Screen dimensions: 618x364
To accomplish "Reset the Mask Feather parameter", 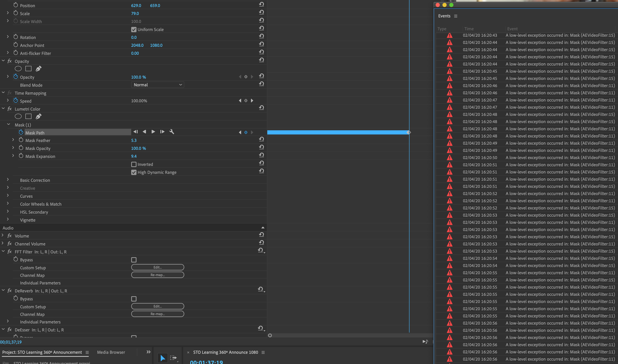I will [x=261, y=139].
